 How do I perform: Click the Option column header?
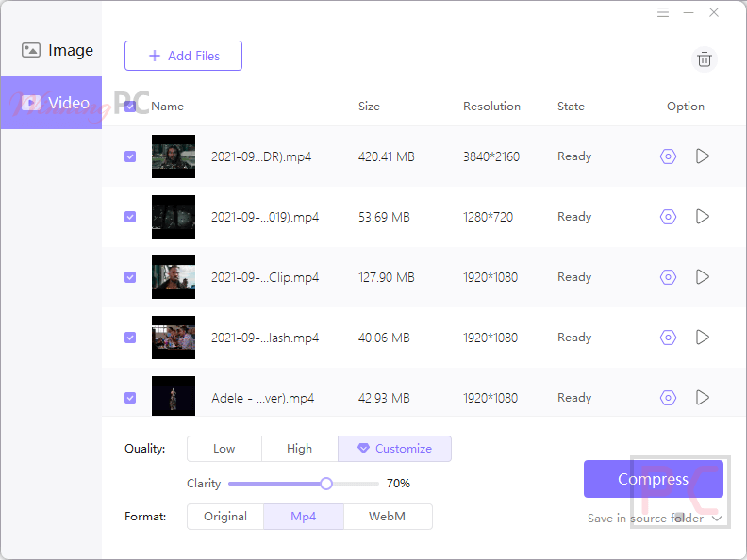(685, 107)
